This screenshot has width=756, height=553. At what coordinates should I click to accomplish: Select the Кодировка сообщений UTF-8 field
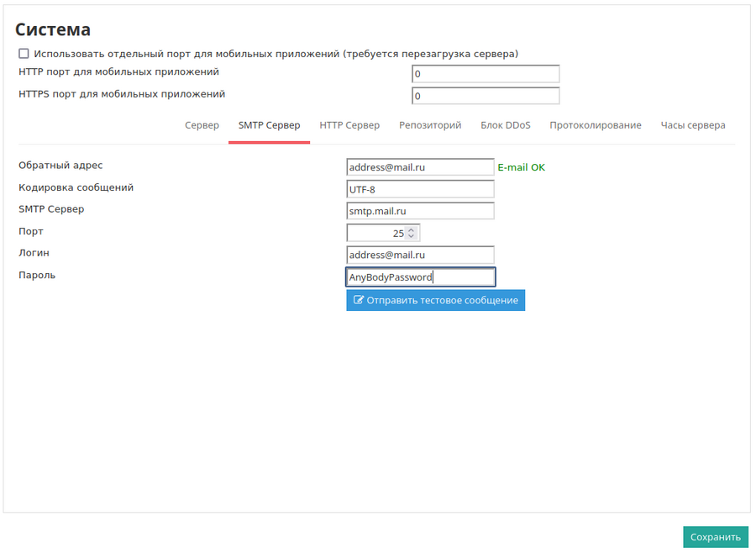click(x=420, y=189)
